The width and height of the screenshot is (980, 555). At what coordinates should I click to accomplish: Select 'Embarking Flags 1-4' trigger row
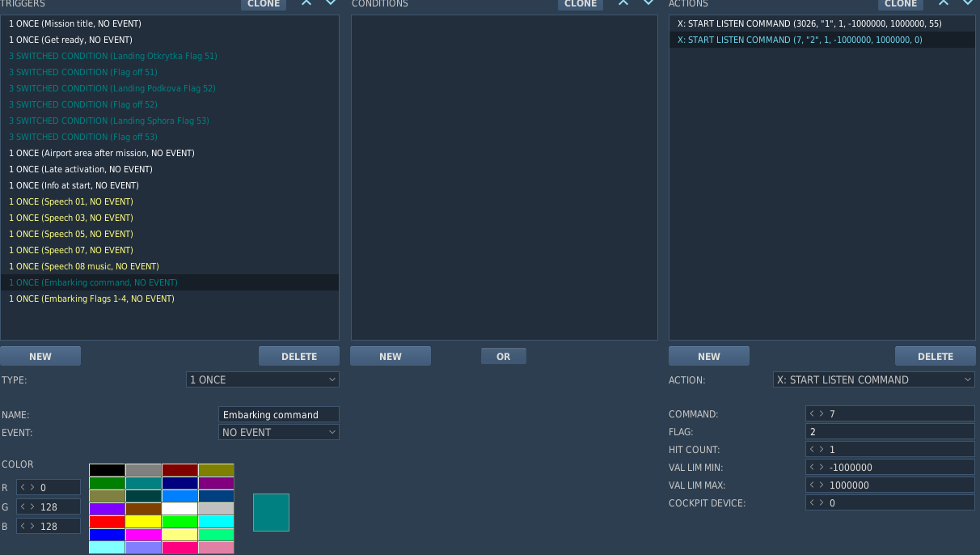pyautogui.click(x=170, y=299)
